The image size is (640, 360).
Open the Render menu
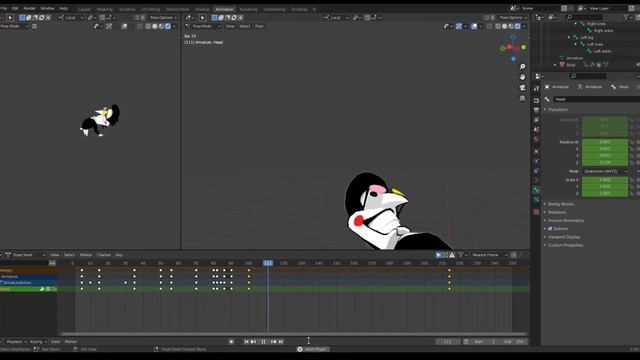(x=29, y=8)
